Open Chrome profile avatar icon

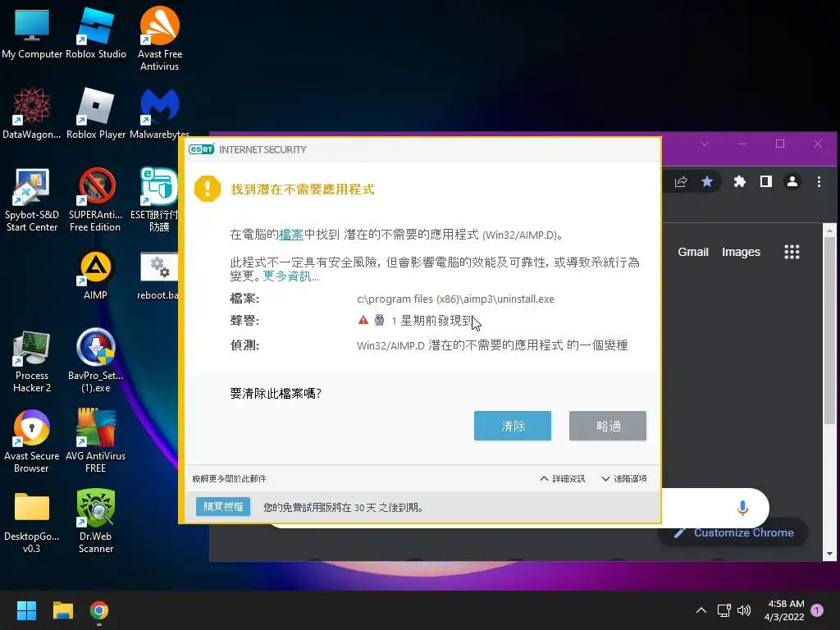pyautogui.click(x=792, y=182)
